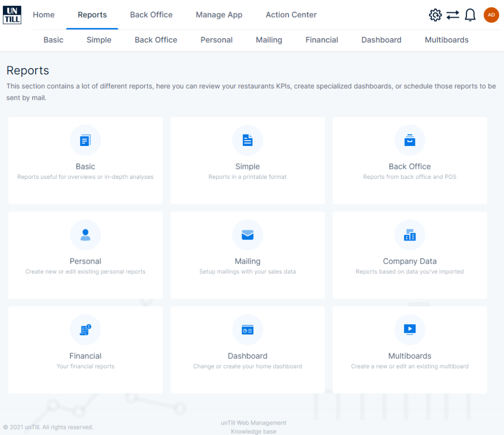Click the Personal reports user icon
504x435 pixels.
click(x=85, y=235)
